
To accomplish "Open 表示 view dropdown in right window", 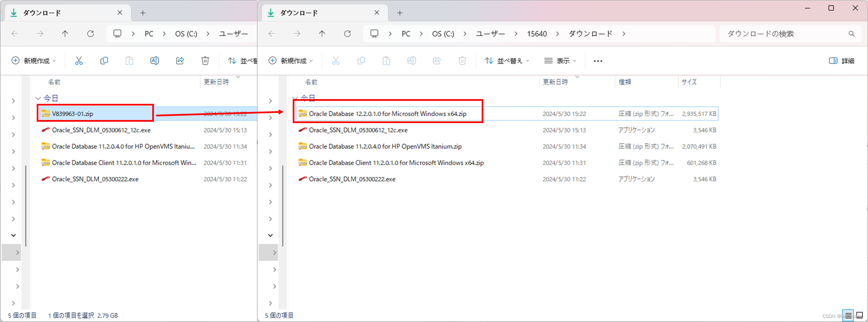I will 560,61.
